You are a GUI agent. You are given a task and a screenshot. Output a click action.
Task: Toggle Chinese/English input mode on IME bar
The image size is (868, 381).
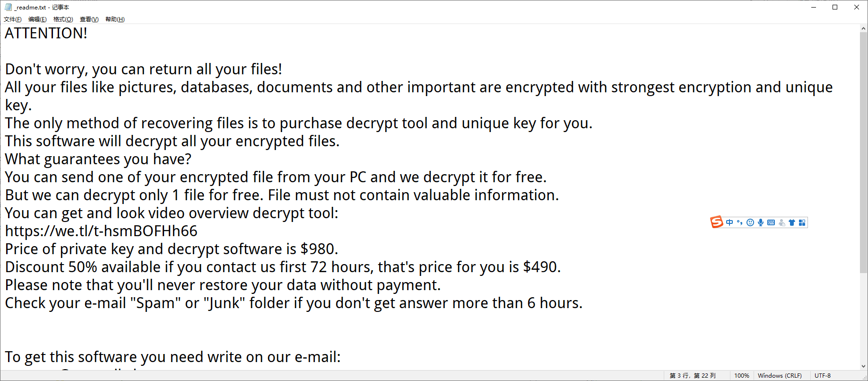tap(729, 222)
